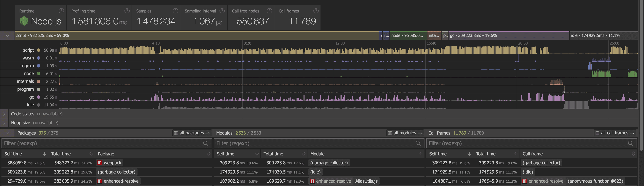Image resolution: width=644 pixels, height=186 pixels.
Task: Sort Packages by Self time arrow
Action: point(45,154)
